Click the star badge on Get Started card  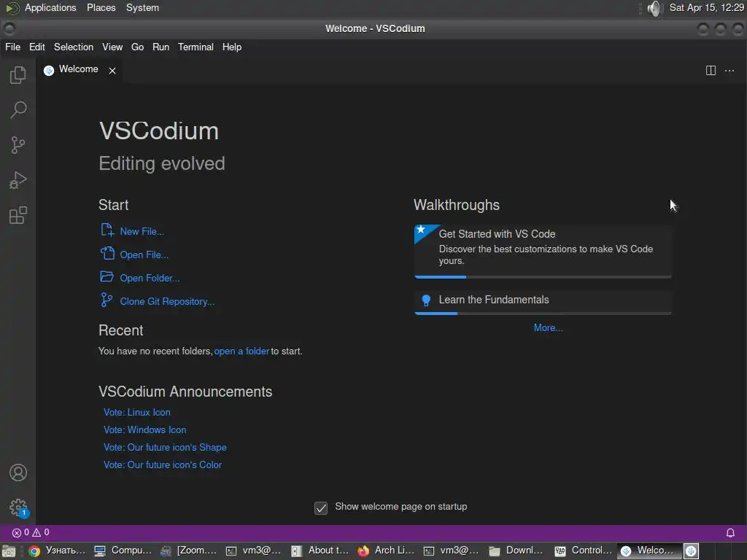point(421,230)
